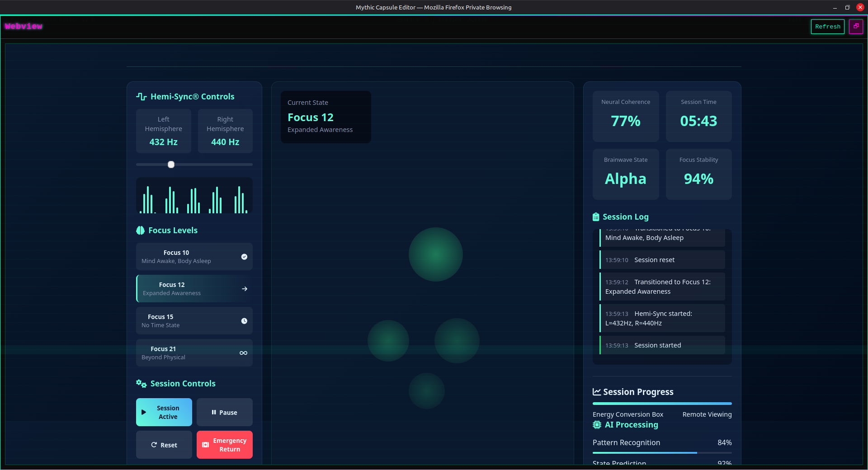Image resolution: width=868 pixels, height=470 pixels.
Task: Click the AI Processing chip icon
Action: pos(597,425)
